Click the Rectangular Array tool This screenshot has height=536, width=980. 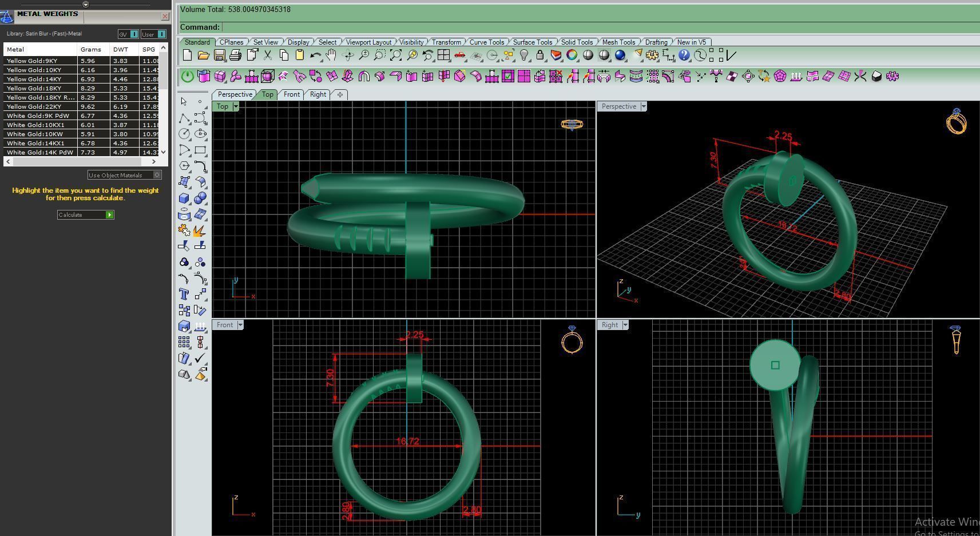pyautogui.click(x=184, y=342)
